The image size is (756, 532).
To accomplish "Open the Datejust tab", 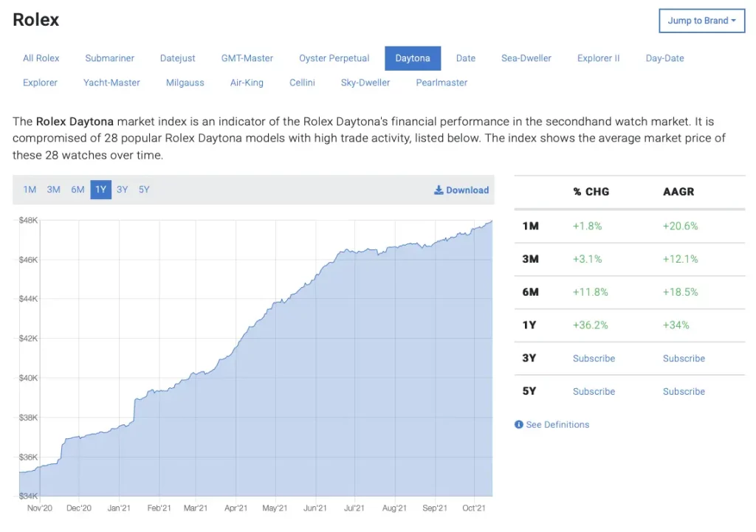I will [177, 58].
